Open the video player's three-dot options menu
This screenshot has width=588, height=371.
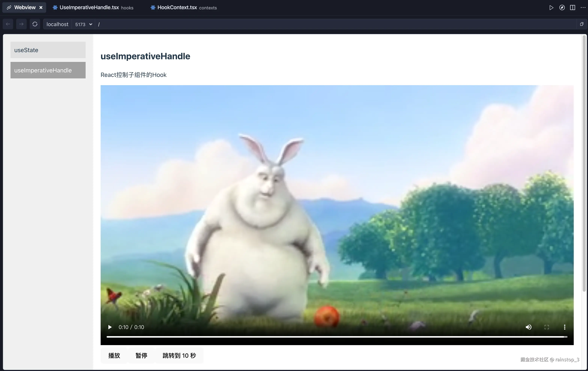click(565, 327)
